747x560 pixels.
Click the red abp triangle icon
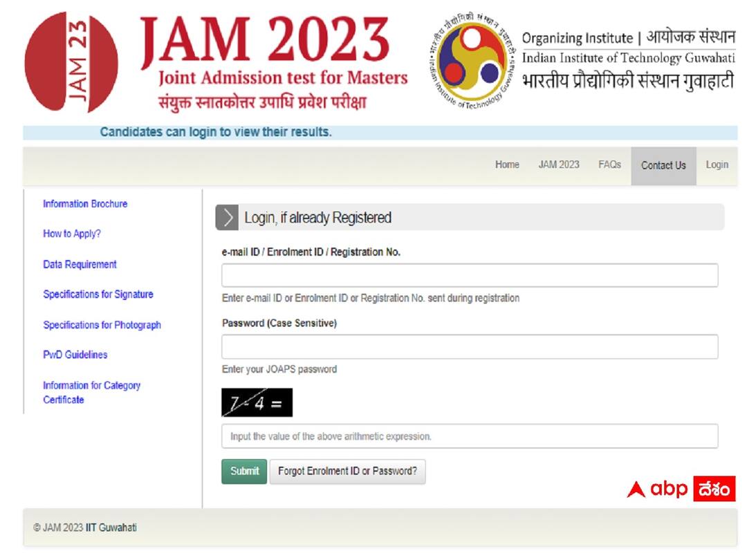pyautogui.click(x=636, y=489)
